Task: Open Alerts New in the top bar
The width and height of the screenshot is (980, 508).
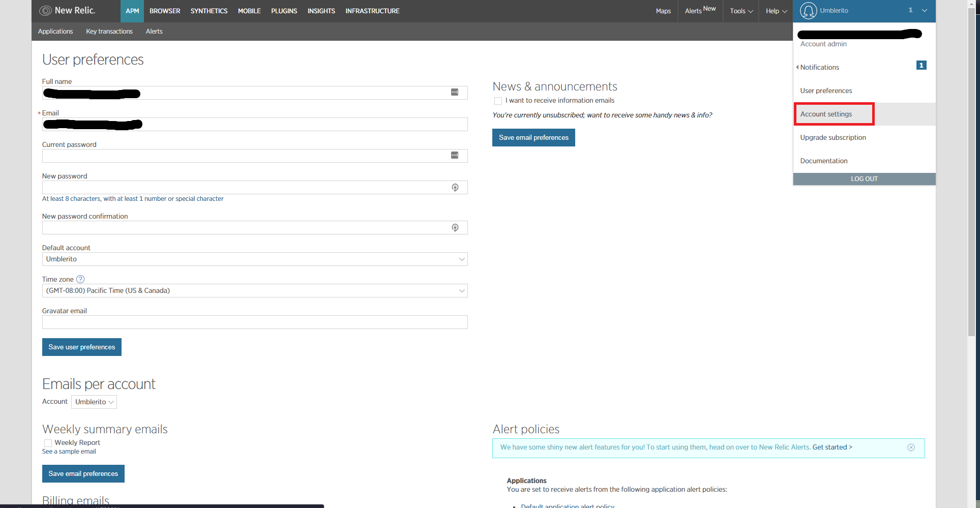Action: (x=700, y=10)
